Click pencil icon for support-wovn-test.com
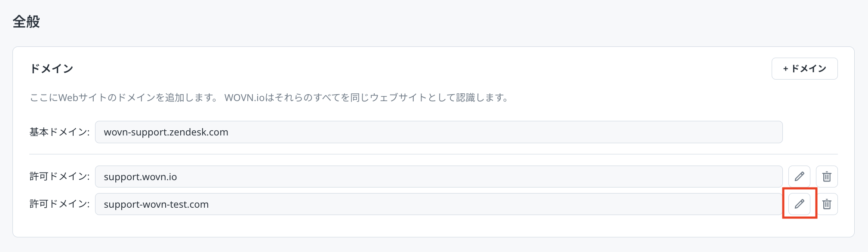The image size is (868, 252). (799, 204)
